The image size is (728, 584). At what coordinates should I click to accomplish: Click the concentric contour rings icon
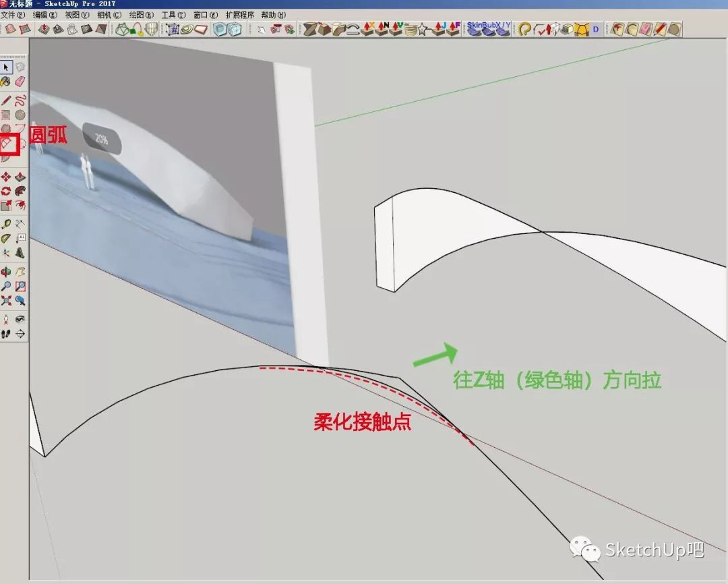click(187, 30)
